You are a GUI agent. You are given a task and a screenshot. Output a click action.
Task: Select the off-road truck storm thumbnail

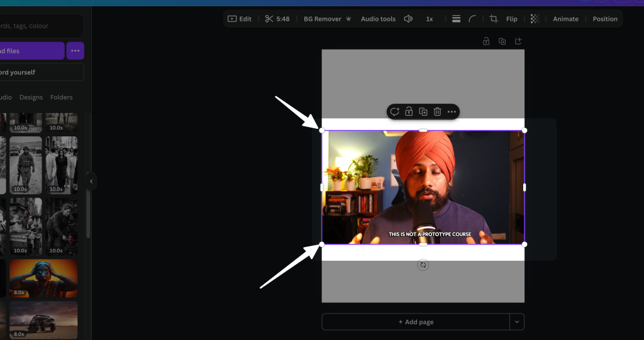[43, 320]
